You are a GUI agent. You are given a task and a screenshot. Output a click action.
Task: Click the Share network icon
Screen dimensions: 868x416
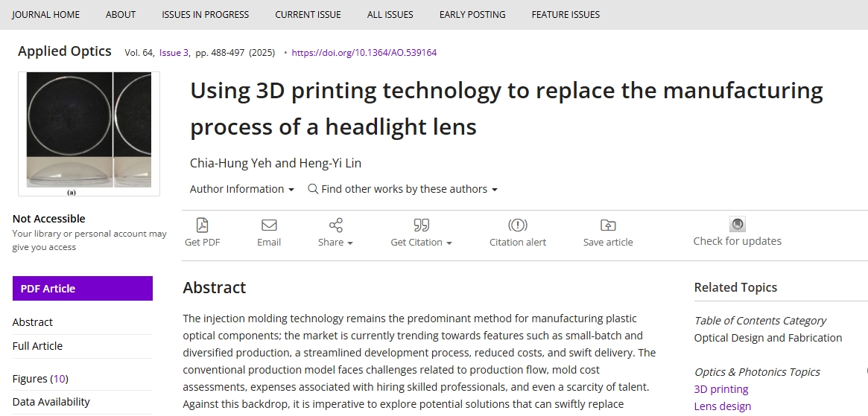tap(335, 225)
